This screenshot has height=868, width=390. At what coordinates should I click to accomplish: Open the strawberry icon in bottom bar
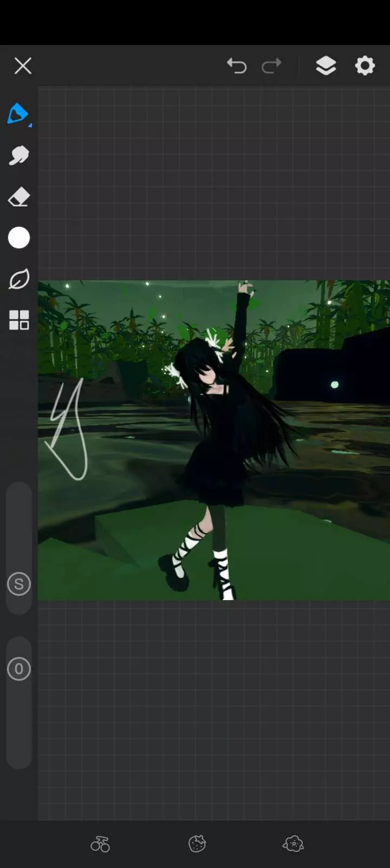click(197, 844)
